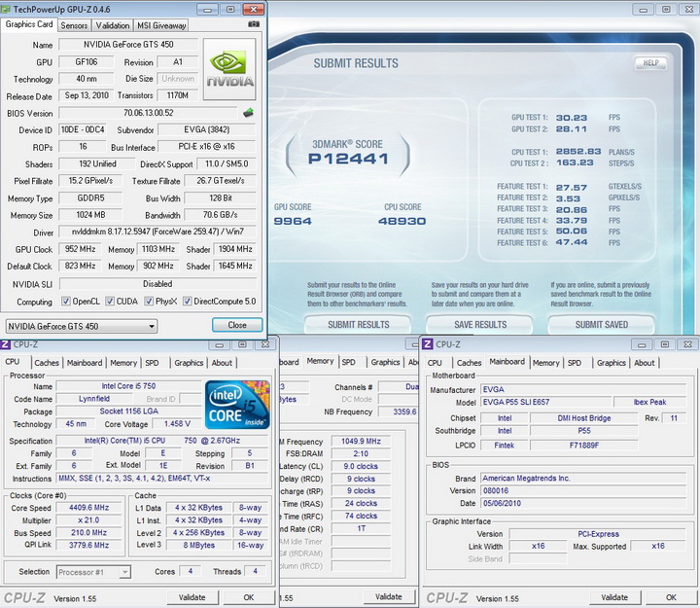Click the Bus Speed value 210.0 MHz
The image size is (700, 608).
coord(89,532)
